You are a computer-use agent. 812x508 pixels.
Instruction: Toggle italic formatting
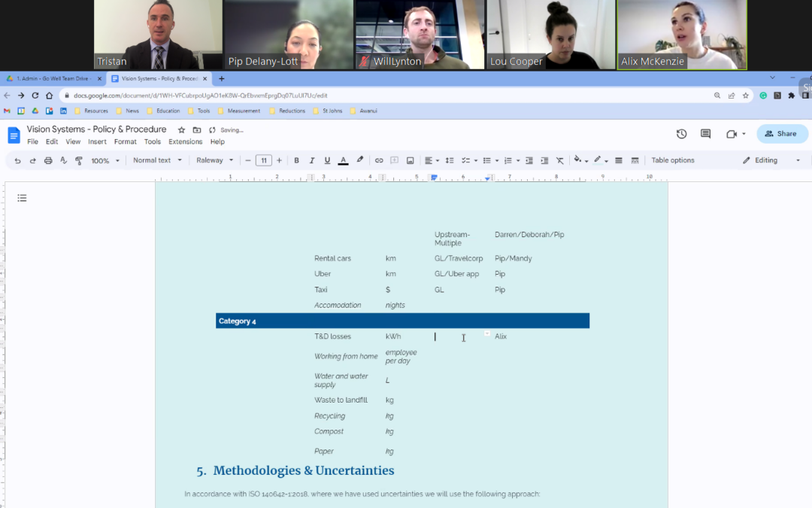(x=312, y=160)
